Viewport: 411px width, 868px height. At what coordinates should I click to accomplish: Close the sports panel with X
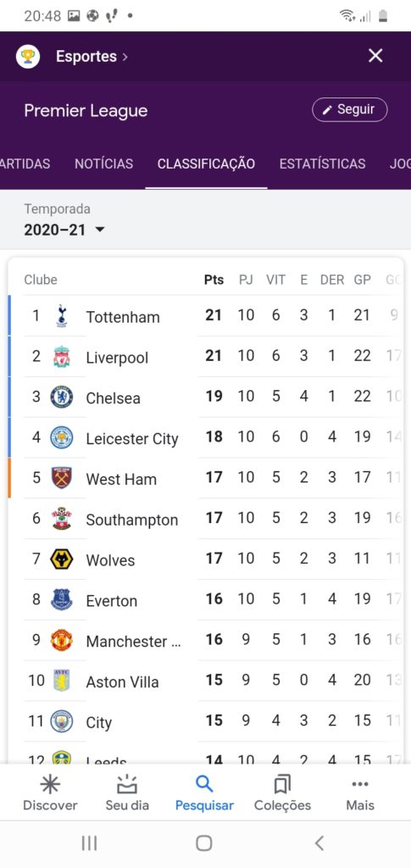375,55
